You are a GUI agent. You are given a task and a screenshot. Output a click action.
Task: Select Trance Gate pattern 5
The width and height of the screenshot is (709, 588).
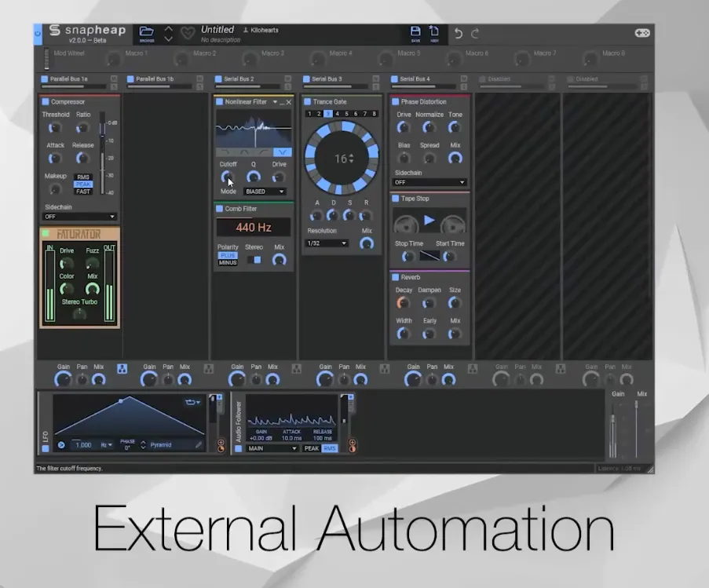tap(347, 114)
